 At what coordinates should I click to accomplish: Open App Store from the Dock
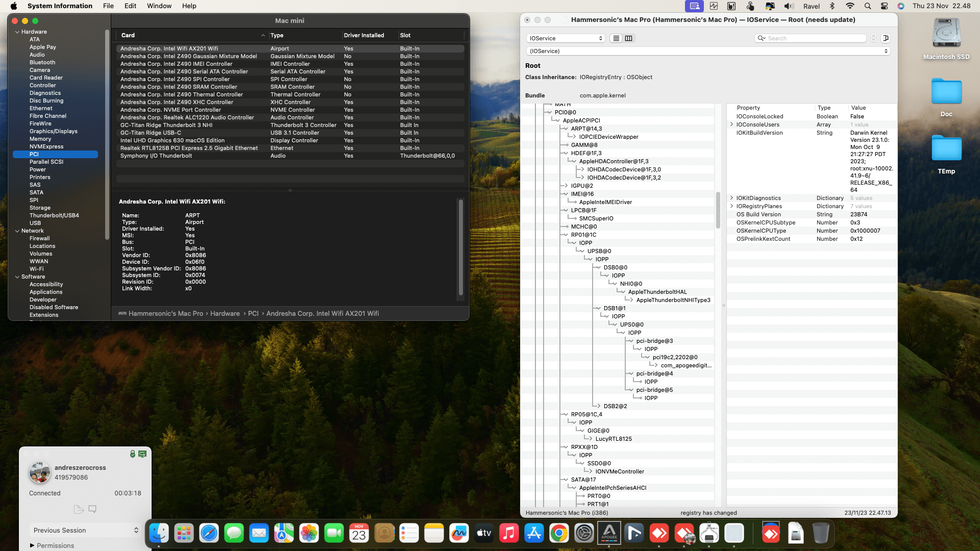[x=534, y=534]
